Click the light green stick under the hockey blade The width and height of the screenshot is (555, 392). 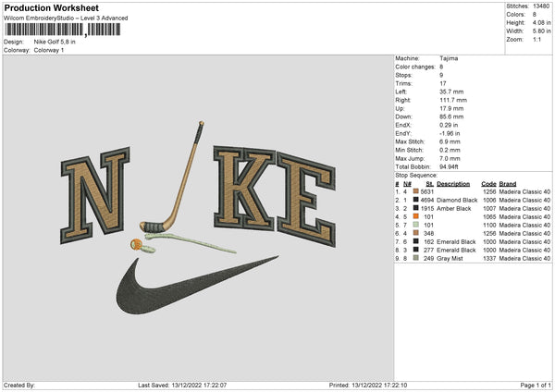point(191,242)
